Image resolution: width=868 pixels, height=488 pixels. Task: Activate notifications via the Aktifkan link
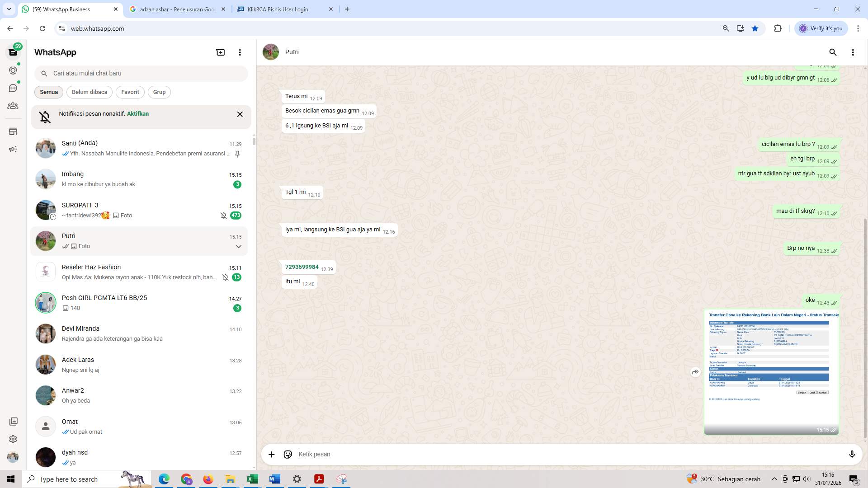[137, 114]
